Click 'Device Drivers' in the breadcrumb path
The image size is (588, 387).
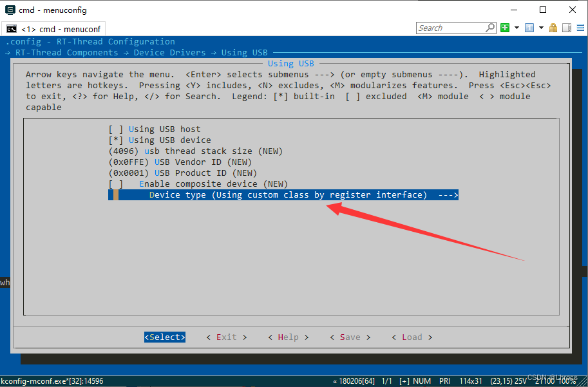point(169,53)
